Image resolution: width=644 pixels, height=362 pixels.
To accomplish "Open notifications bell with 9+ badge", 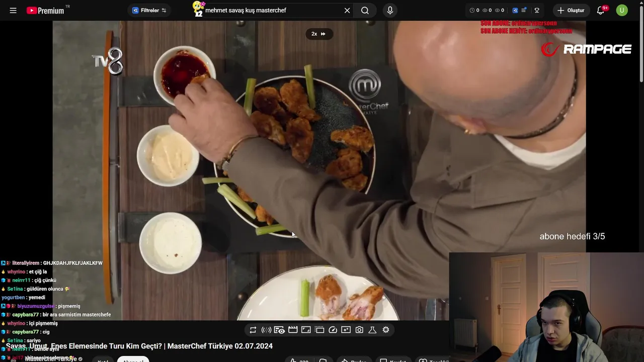I will pyautogui.click(x=601, y=10).
